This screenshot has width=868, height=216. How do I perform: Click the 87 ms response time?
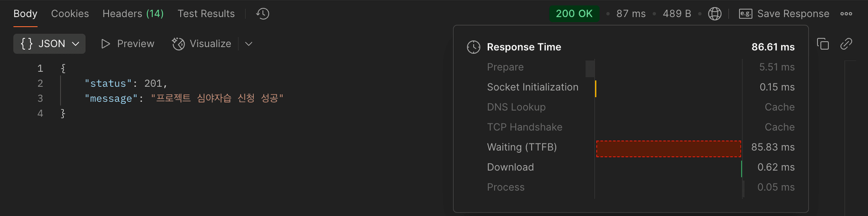point(631,14)
